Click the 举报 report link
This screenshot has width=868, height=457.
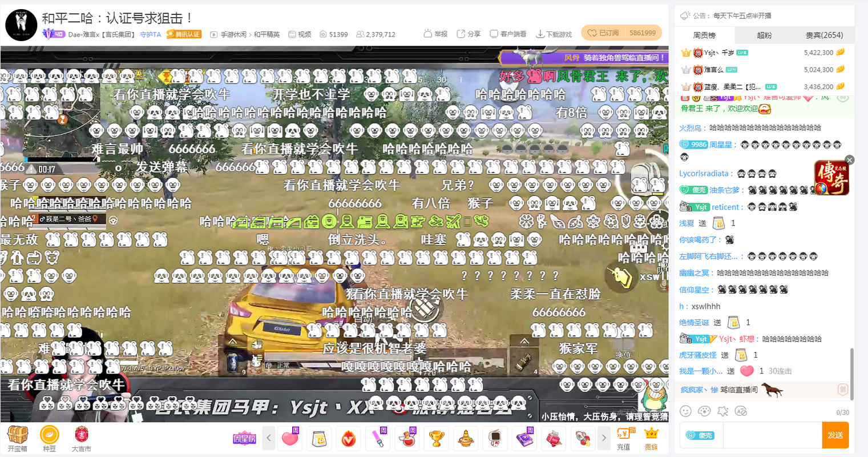click(x=435, y=34)
